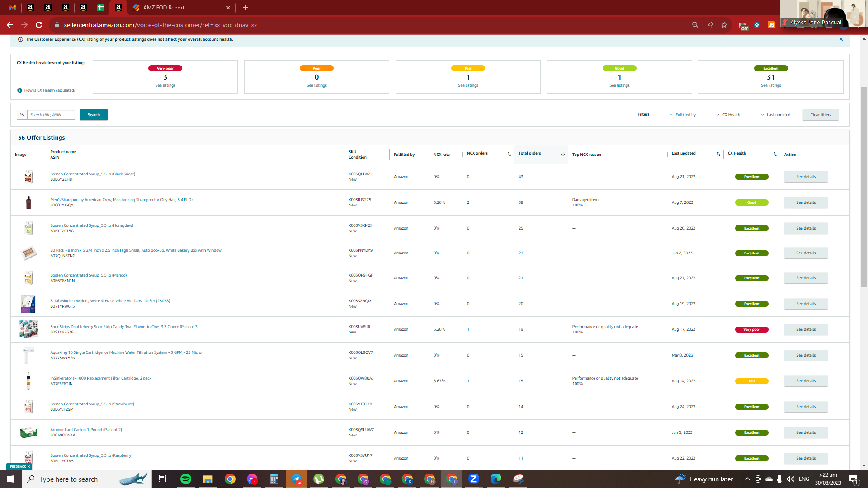
Task: Click the Bakery Box product thumbnail
Action: (28, 253)
